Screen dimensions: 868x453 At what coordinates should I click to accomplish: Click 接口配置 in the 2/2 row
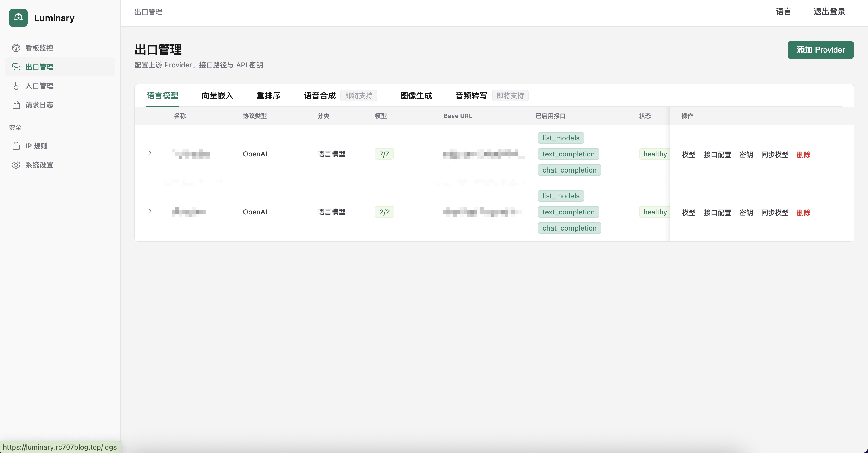pos(717,212)
